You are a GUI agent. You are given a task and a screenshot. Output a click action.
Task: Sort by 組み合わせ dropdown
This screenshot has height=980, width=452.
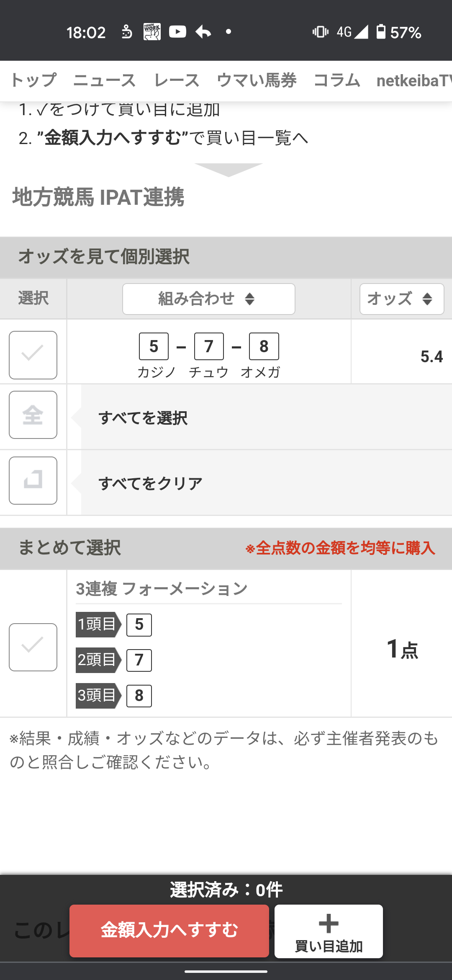click(208, 299)
